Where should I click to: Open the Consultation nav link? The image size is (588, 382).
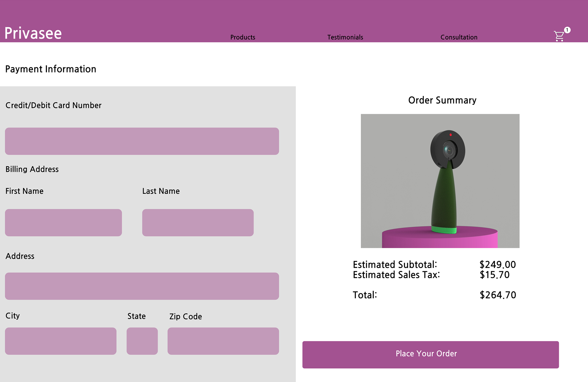tap(459, 37)
